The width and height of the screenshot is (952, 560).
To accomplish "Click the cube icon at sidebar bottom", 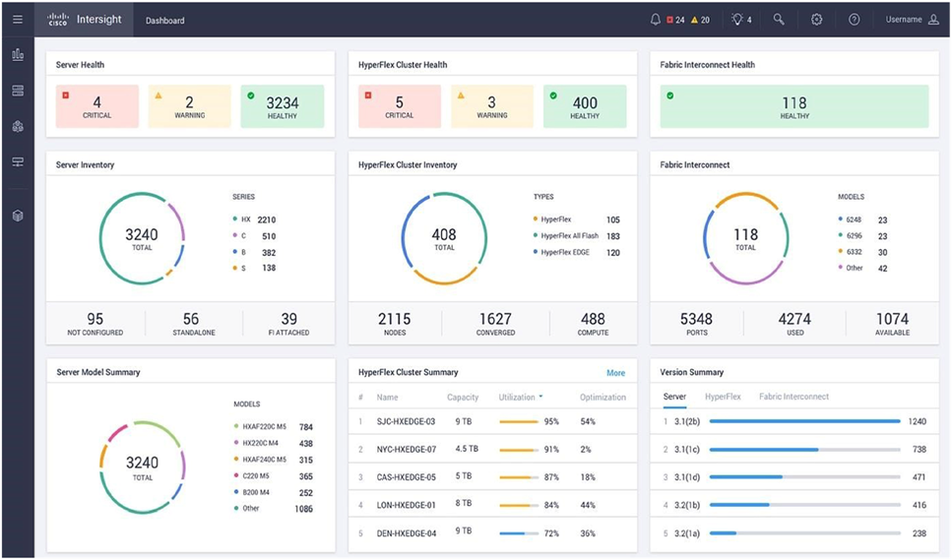I will tap(17, 216).
